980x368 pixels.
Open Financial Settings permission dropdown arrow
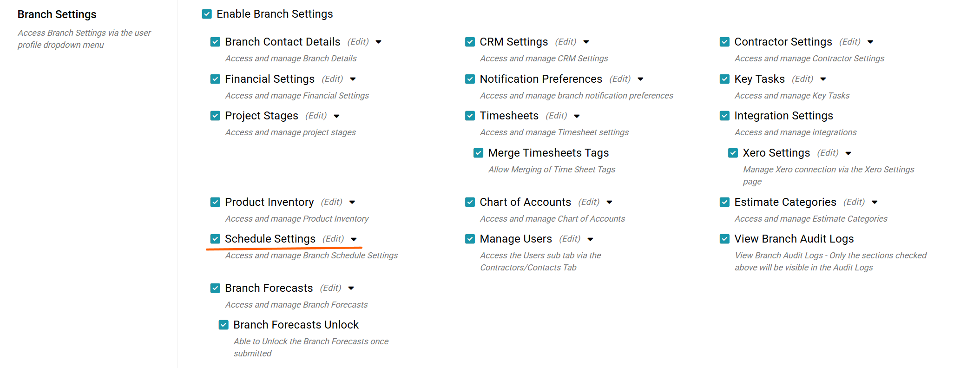click(353, 79)
